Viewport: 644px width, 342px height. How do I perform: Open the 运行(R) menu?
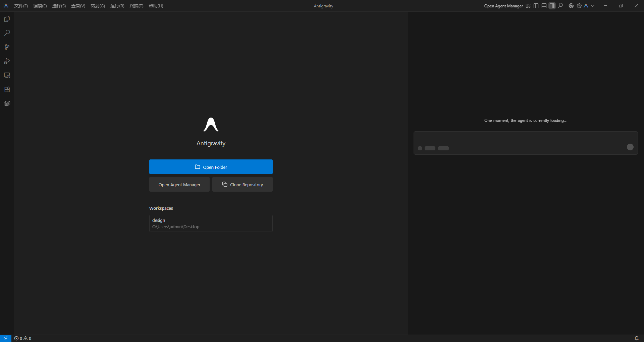117,6
